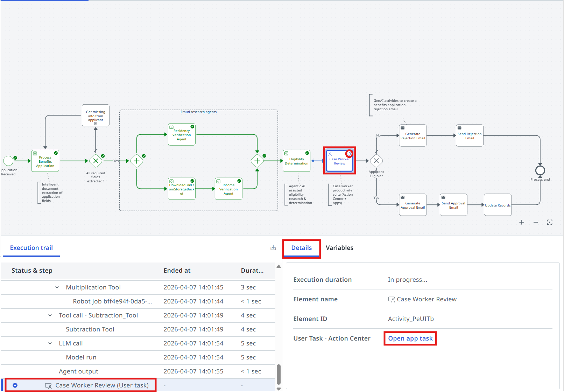The image size is (564, 392).
Task: Click execution trail scrollbar thumb
Action: pyautogui.click(x=279, y=374)
